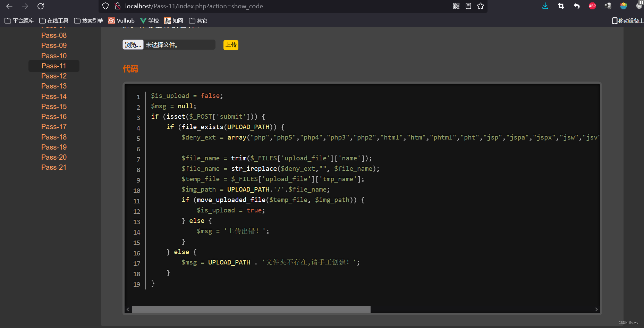Reload the current page
Screen dimensions: 644x328
pos(41,6)
